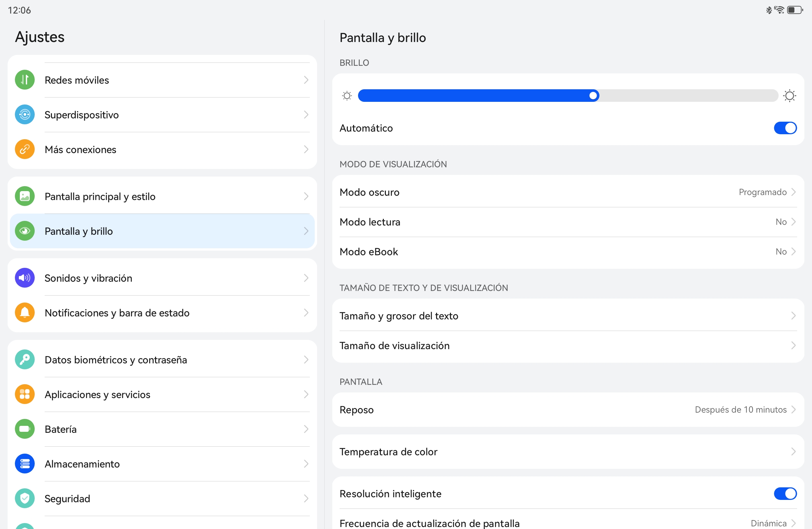
Task: Open Modo oscuro Programado chevron
Action: click(793, 192)
